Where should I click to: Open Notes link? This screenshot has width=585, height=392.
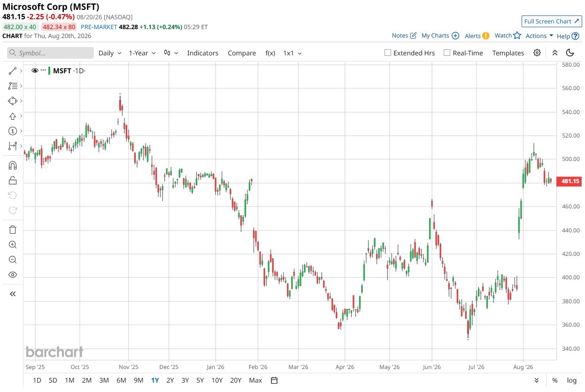(404, 36)
